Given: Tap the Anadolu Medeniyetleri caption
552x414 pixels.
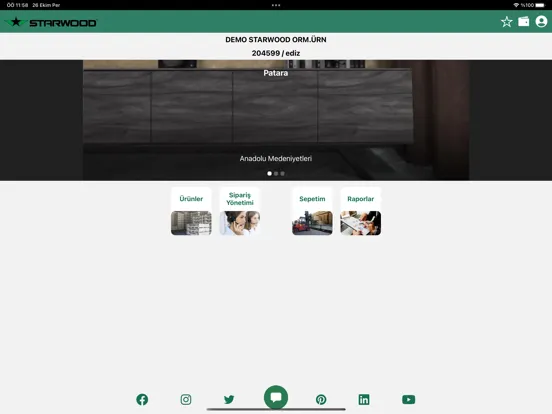Looking at the screenshot, I should tap(276, 158).
